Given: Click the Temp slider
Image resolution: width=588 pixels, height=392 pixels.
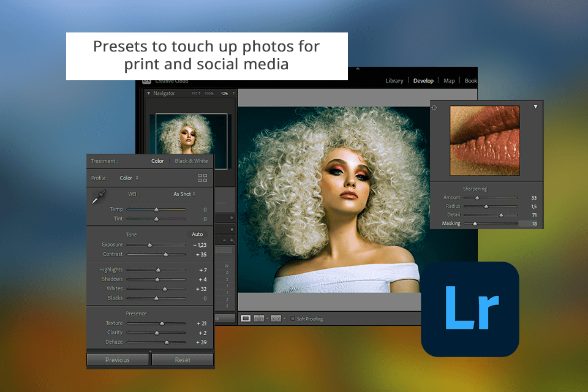Looking at the screenshot, I should [156, 209].
